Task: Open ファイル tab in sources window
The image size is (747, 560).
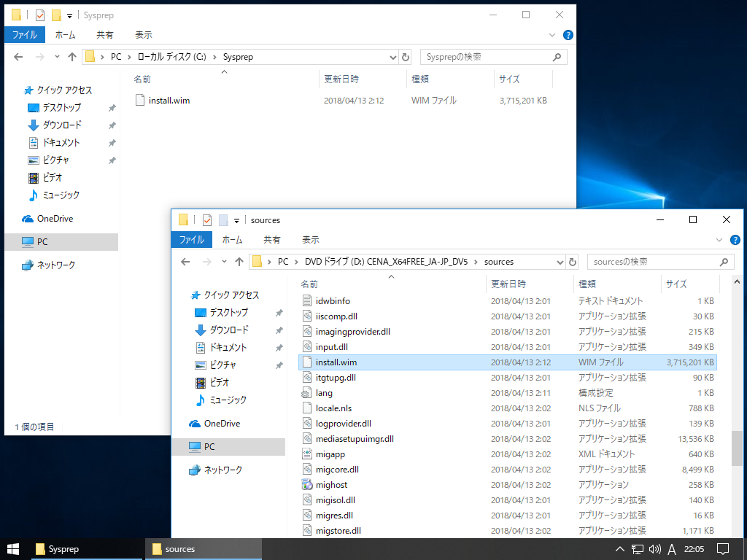Action: pyautogui.click(x=192, y=239)
